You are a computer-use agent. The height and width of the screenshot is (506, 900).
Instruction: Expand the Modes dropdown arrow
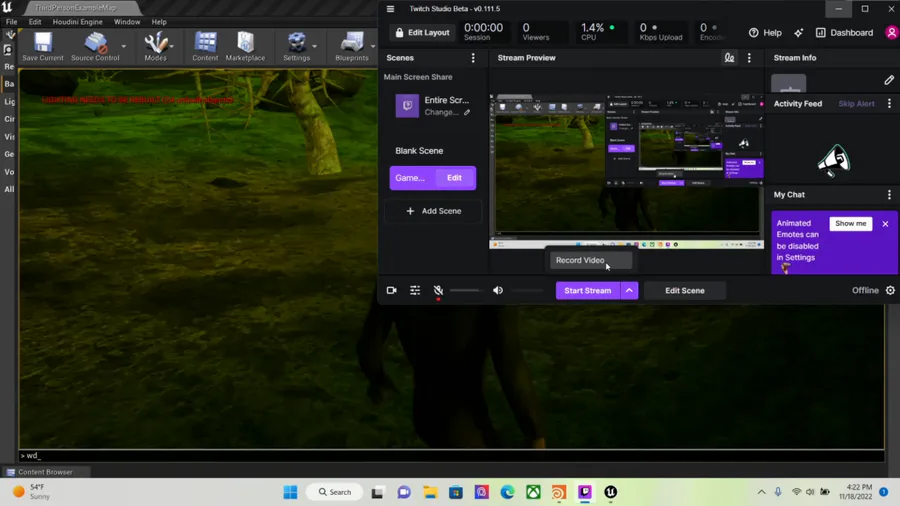click(172, 46)
